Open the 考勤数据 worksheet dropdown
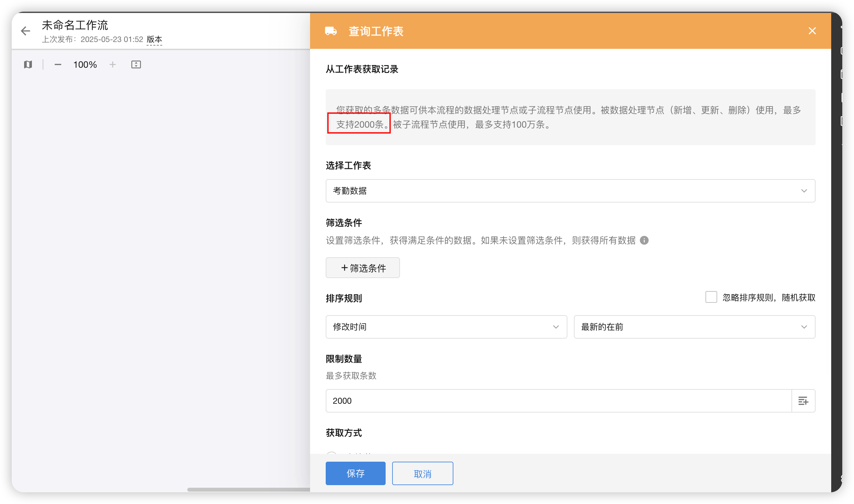The height and width of the screenshot is (504, 854). (570, 191)
